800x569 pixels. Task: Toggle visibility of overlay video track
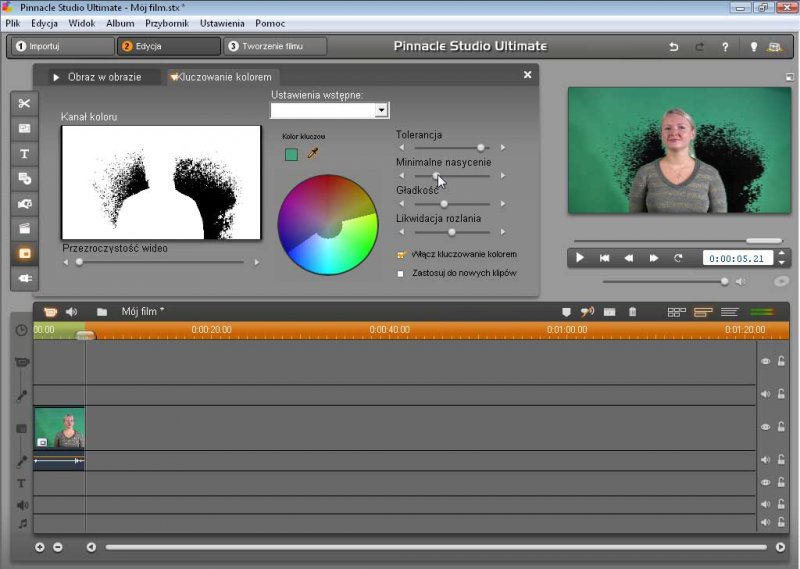(x=765, y=427)
